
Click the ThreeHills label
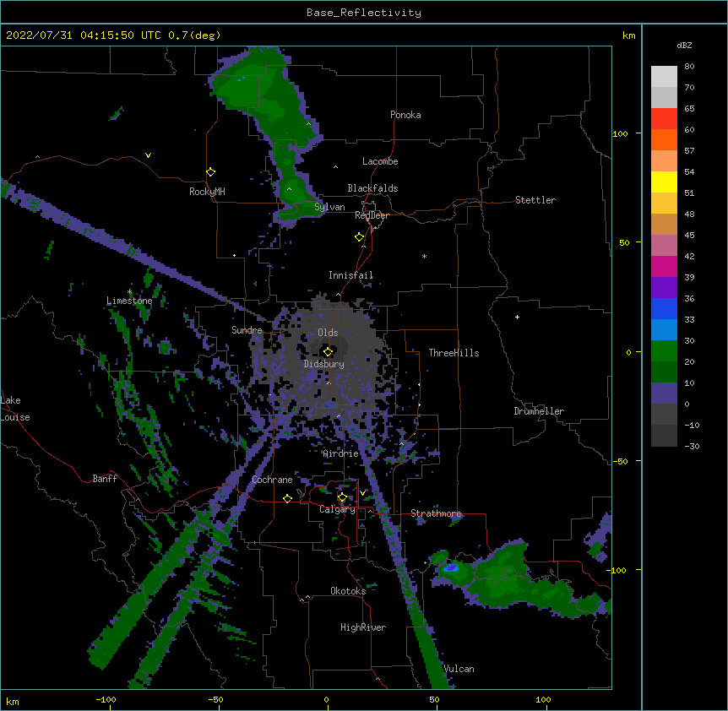[454, 353]
